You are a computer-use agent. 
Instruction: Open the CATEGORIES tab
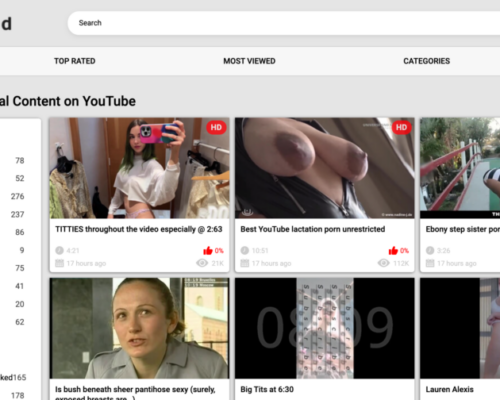[x=427, y=61]
